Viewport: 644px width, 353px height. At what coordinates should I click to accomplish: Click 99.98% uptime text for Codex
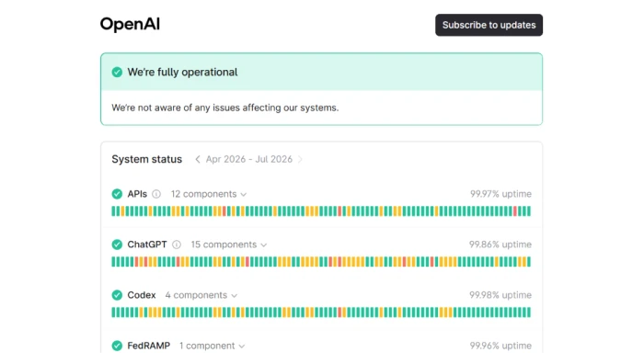click(x=500, y=295)
